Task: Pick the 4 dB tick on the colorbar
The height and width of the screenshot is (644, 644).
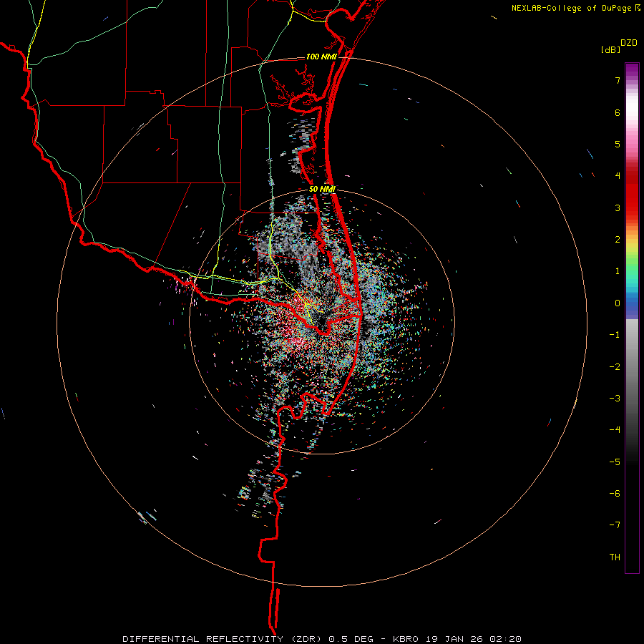Action: tap(618, 176)
